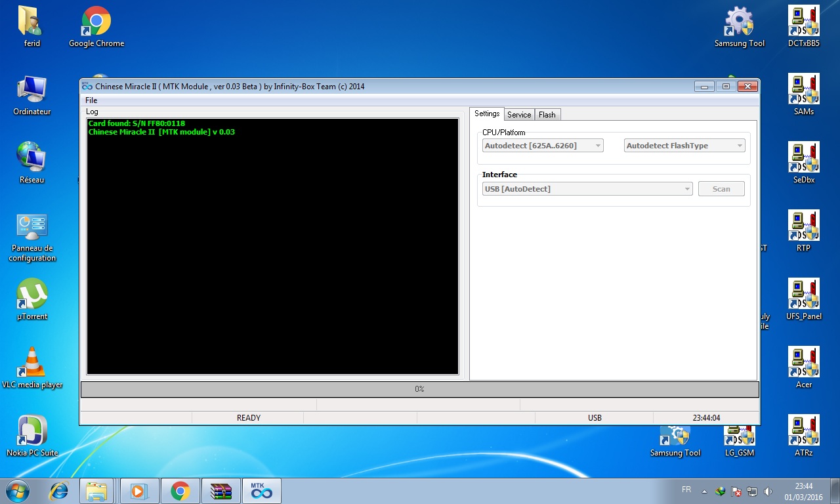Click the READY status bar entry
The width and height of the screenshot is (840, 504).
tap(249, 418)
